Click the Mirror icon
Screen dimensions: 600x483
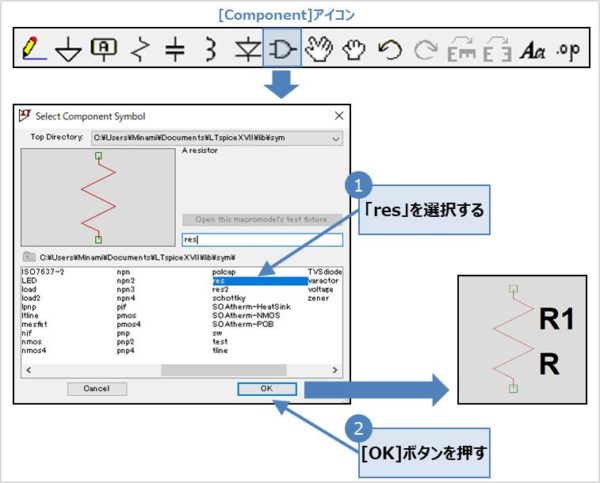[497, 49]
